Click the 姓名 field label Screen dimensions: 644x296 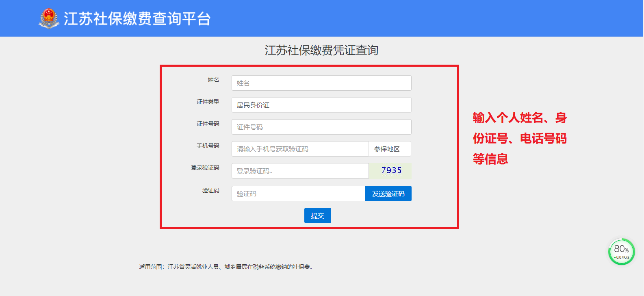(x=213, y=80)
